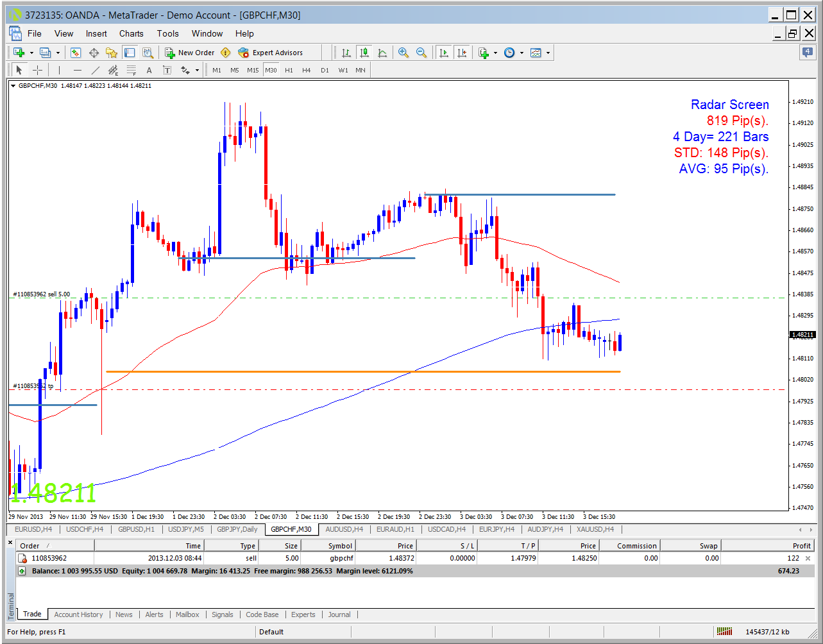Sort orders by the Profit column header
Screen dimensions: 823x644
pyautogui.click(x=768, y=546)
